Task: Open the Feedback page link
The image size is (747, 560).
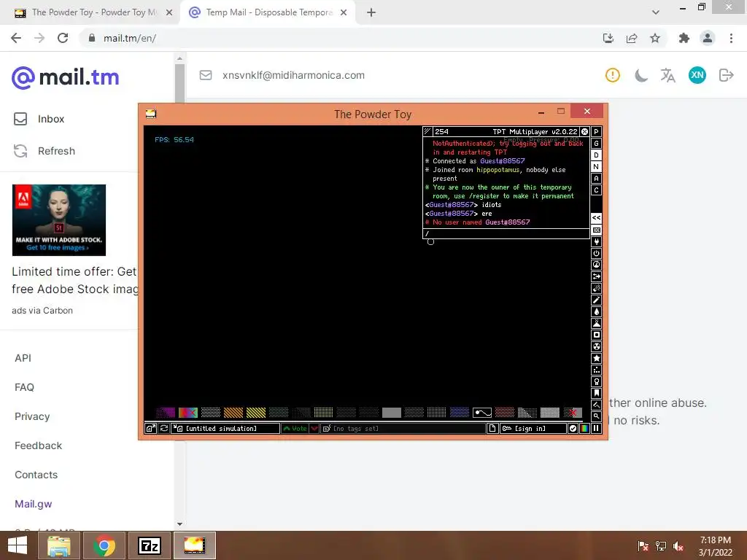Action: [38, 446]
